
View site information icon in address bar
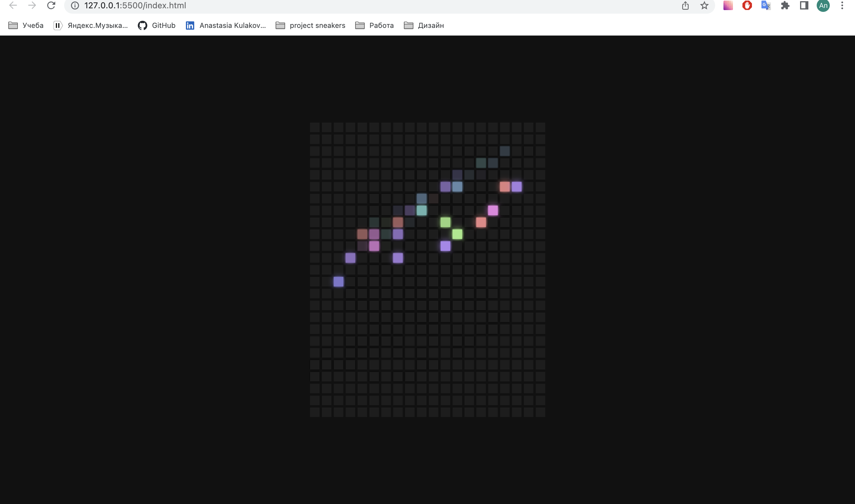tap(75, 6)
